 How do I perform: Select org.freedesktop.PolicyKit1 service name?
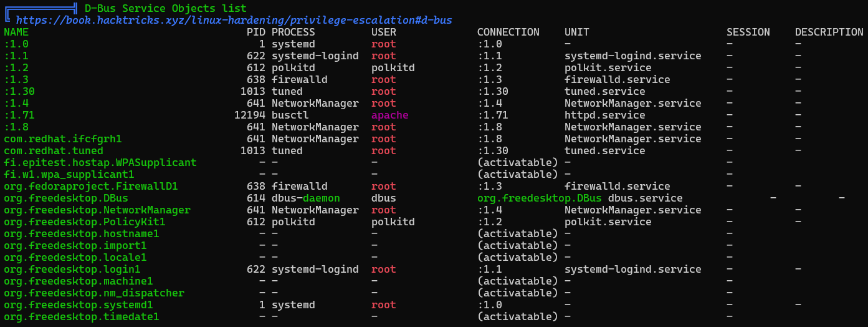85,222
